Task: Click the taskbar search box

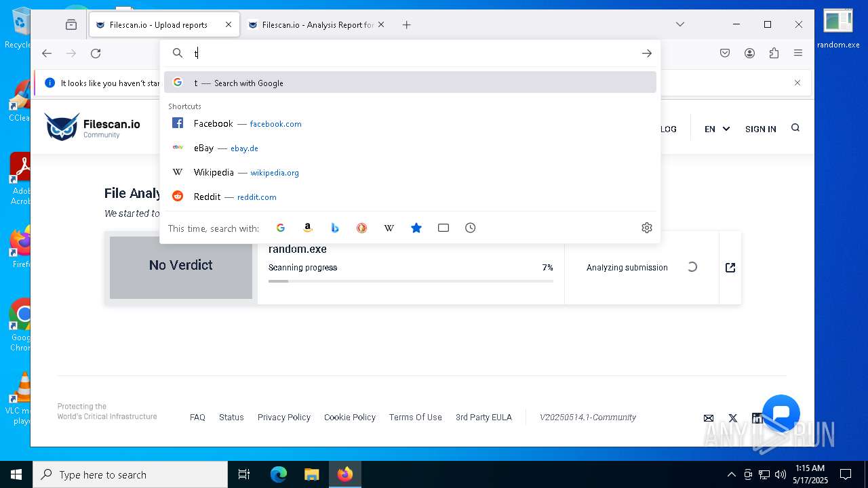Action: pos(130,474)
